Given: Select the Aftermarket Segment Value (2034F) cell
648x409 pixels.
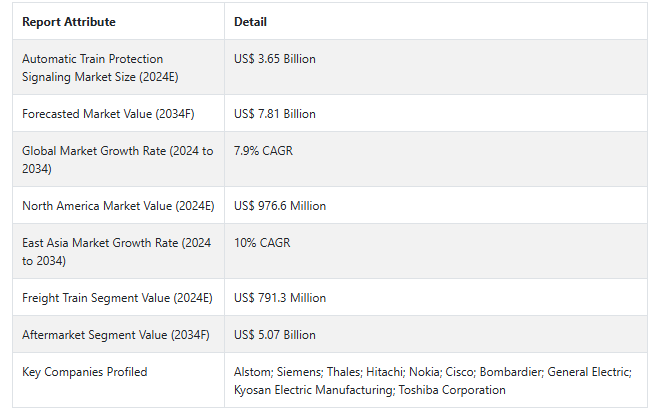Looking at the screenshot, I should pyautogui.click(x=115, y=335).
